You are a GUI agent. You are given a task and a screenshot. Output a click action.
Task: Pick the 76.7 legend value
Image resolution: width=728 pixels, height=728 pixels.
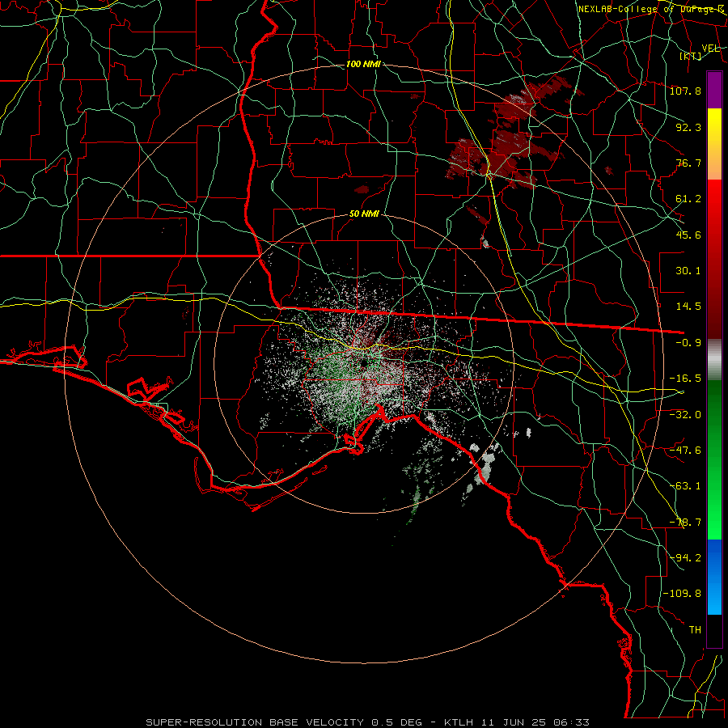688,163
